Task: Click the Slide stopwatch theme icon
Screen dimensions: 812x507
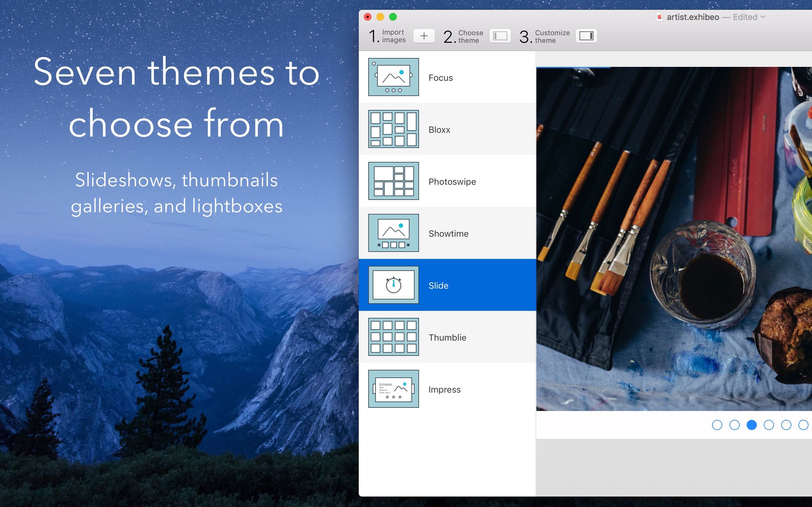Action: coord(394,285)
